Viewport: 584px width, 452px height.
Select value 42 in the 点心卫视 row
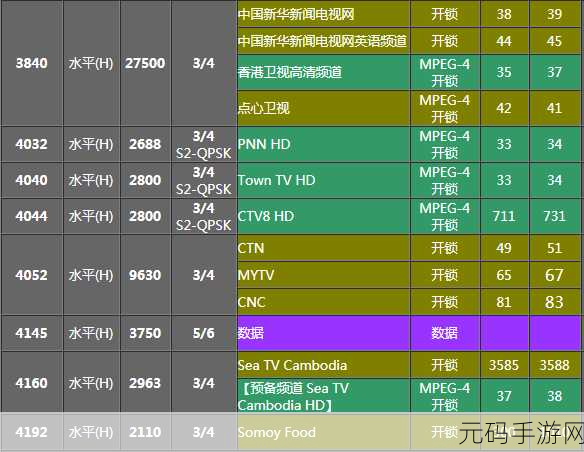point(504,108)
